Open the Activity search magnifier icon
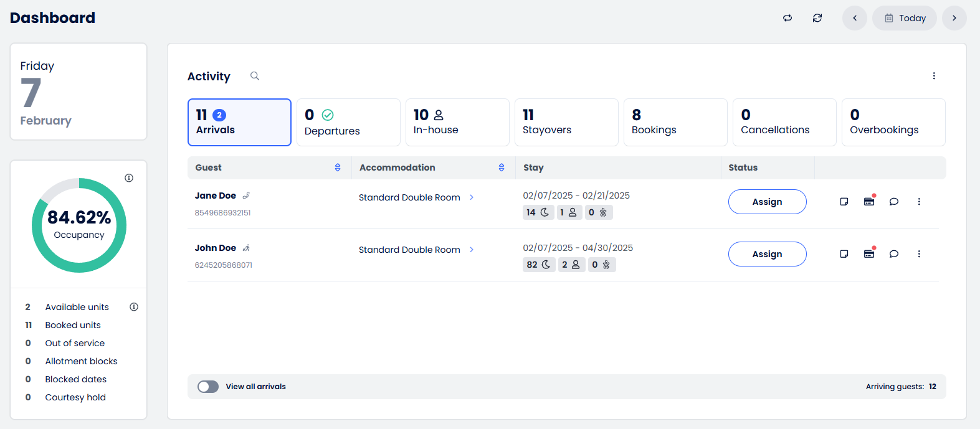980x429 pixels. [x=255, y=76]
